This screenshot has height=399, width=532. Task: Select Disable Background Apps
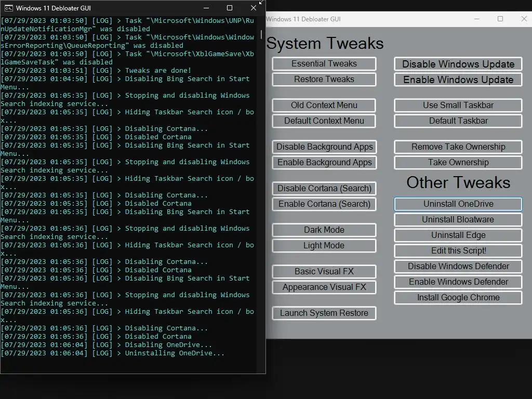click(324, 147)
